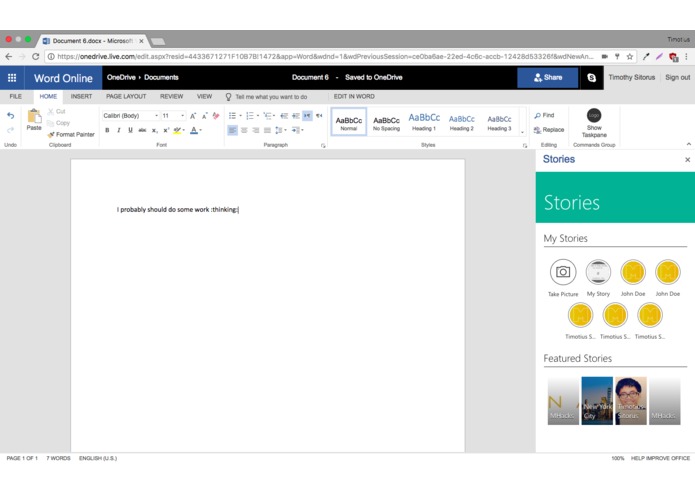The height and width of the screenshot is (494, 695).
Task: Switch to the VIEW tab
Action: pyautogui.click(x=204, y=97)
